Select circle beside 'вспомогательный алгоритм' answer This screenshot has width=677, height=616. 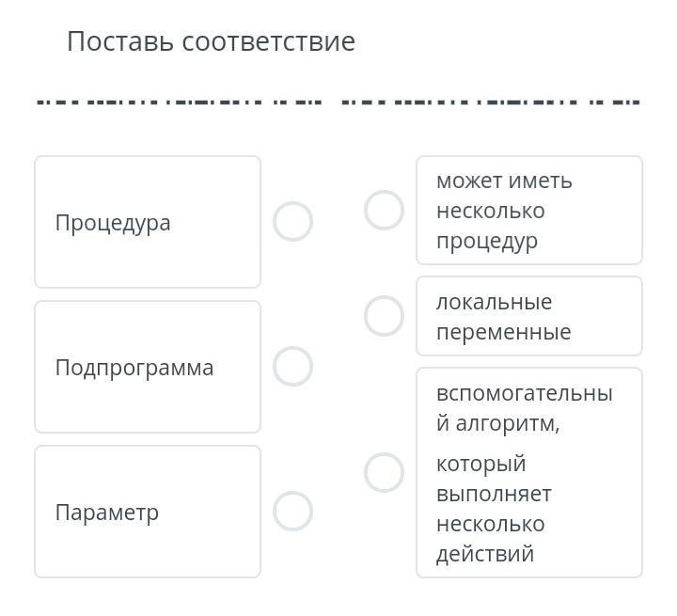click(x=384, y=472)
